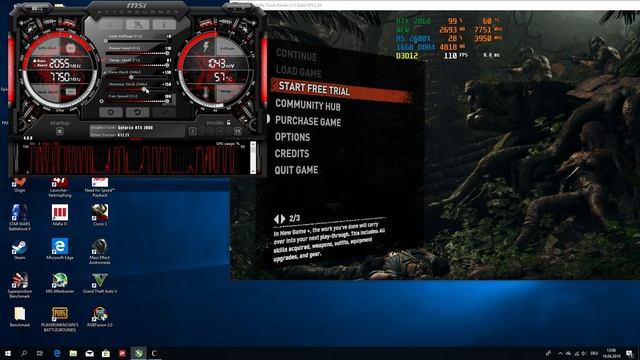640x360 pixels.
Task: Open Grand Theft Auto V shortcut
Action: click(x=100, y=283)
